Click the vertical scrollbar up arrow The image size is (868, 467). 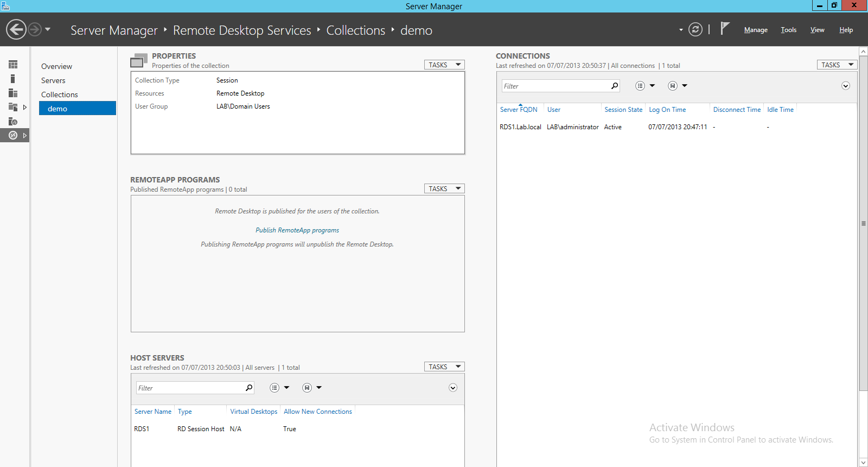(864, 52)
